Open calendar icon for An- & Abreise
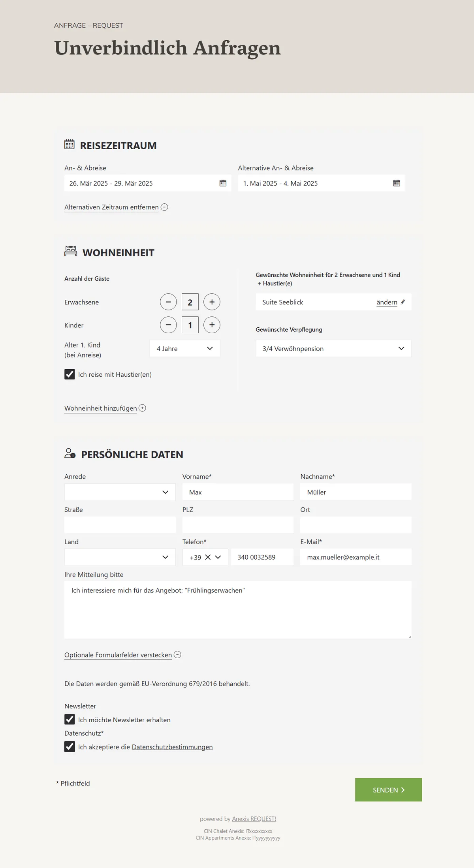474x868 pixels. (223, 183)
